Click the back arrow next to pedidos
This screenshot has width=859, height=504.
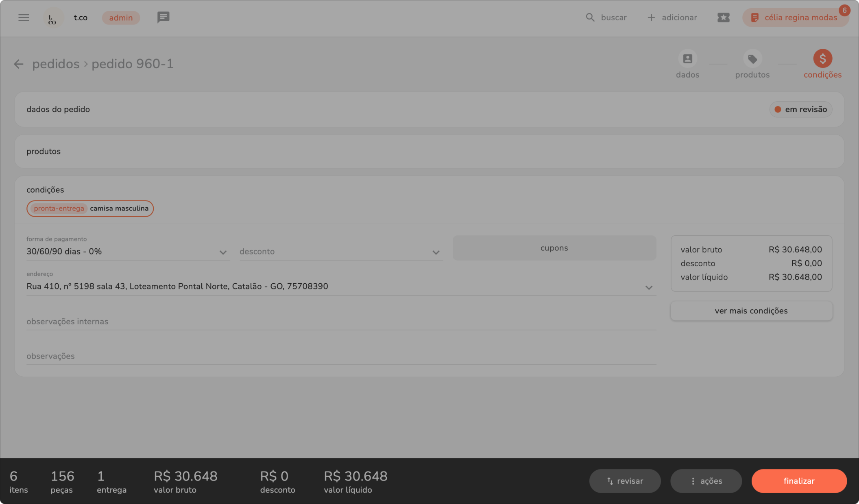(x=18, y=64)
